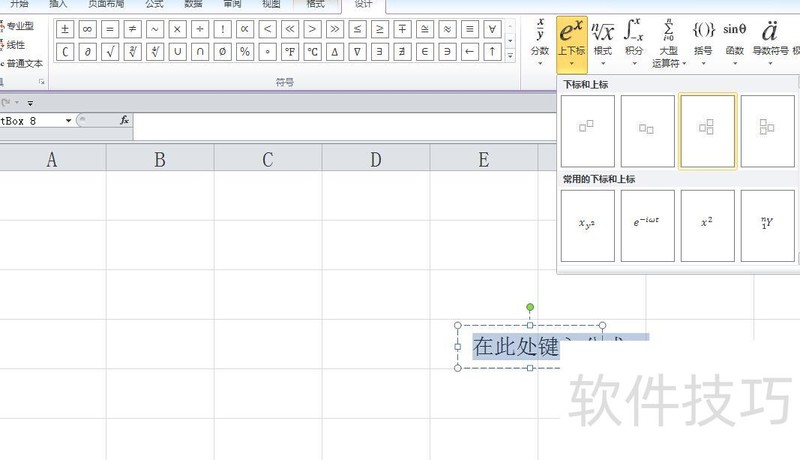
Task: Insert the square root symbol
Action: point(110,51)
